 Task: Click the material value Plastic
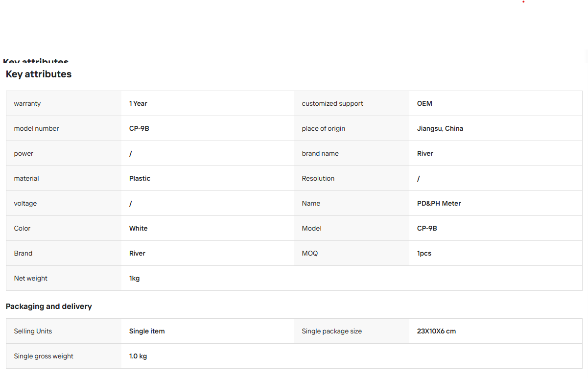point(140,178)
